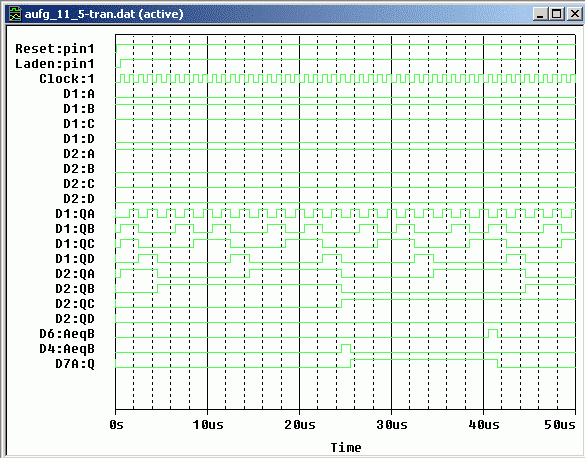
Task: Select the D7A:Q trace label
Action: point(75,364)
